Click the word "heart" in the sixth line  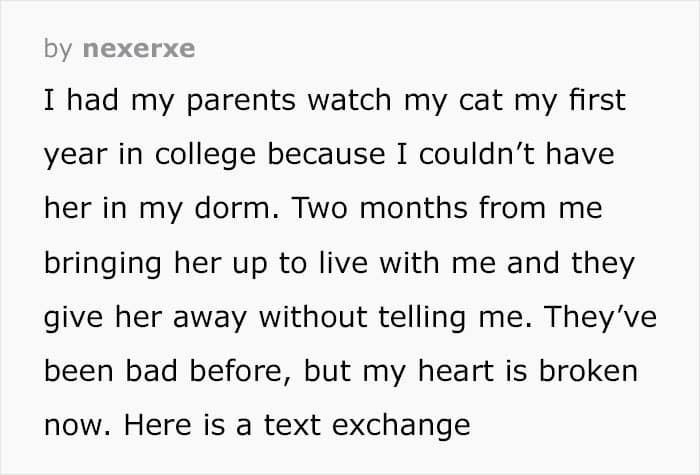click(456, 371)
